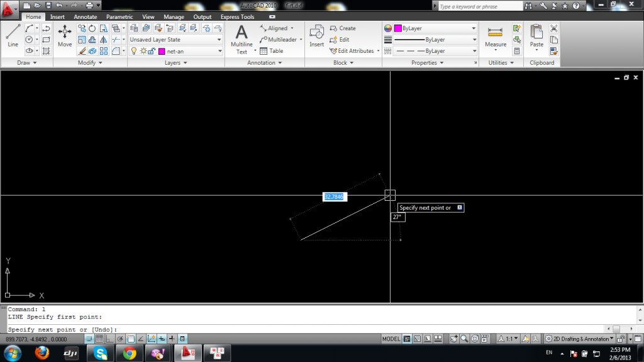Choose the Hatch tool icon
This screenshot has width=644, height=362.
[46, 51]
